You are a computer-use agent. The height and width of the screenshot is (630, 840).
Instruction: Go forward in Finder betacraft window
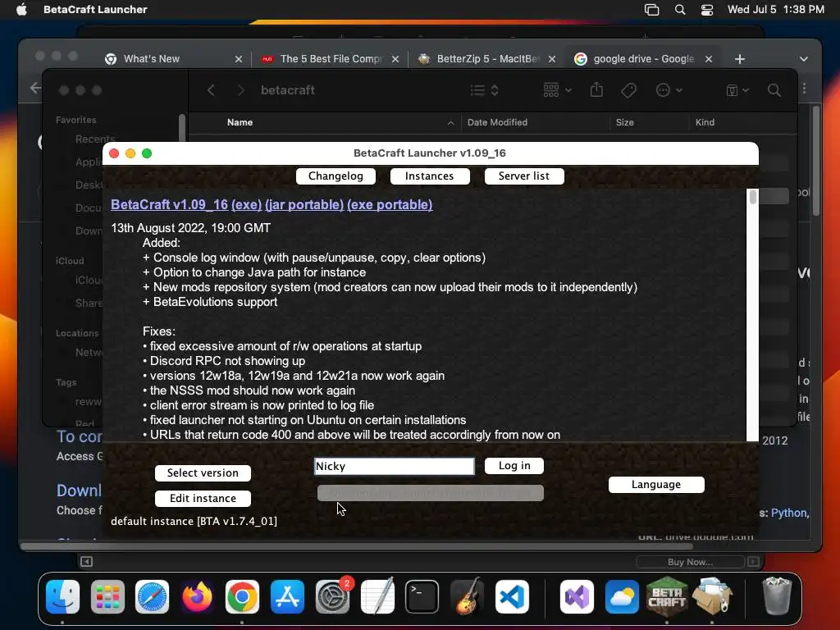pos(240,90)
